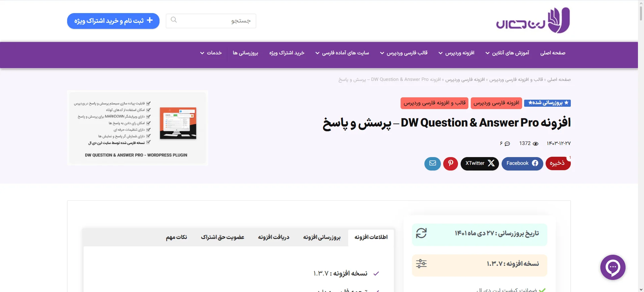Click صفحه اصلی breadcrumb link
This screenshot has width=644, height=292.
tap(559, 80)
